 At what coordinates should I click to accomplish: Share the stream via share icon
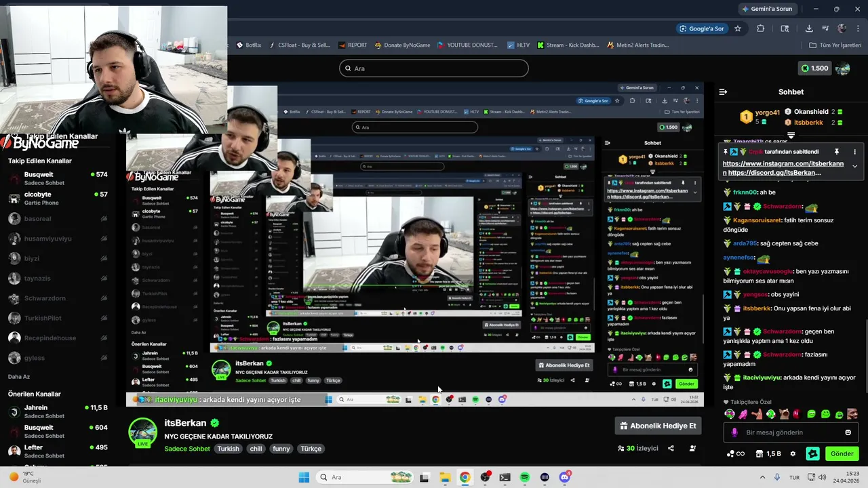pyautogui.click(x=671, y=448)
